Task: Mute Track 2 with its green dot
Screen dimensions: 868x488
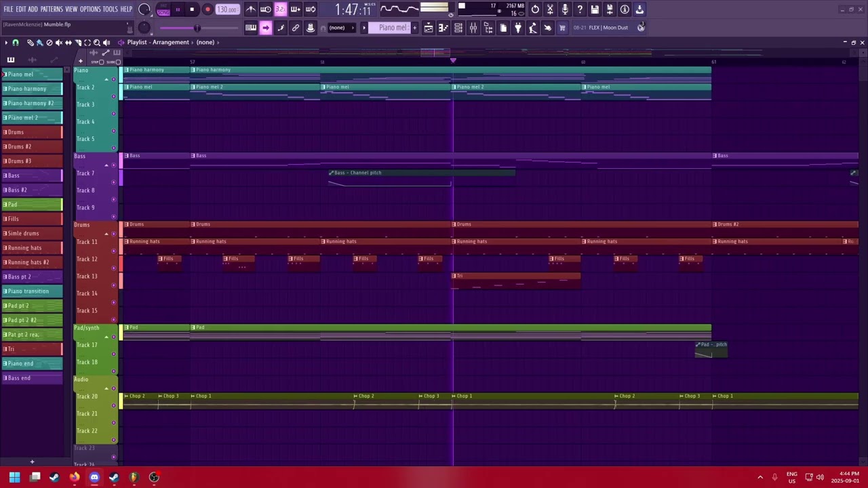Action: pos(113,96)
